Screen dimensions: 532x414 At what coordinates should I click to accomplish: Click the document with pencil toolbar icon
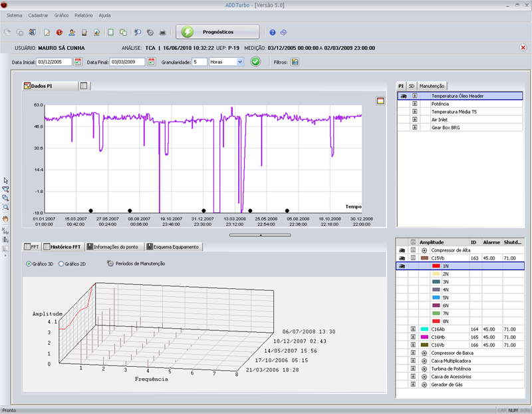47,32
